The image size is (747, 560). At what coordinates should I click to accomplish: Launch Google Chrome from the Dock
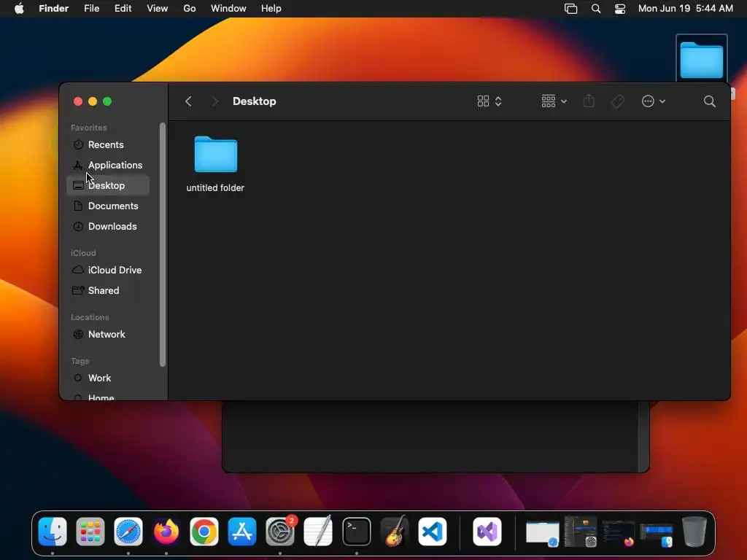(204, 532)
